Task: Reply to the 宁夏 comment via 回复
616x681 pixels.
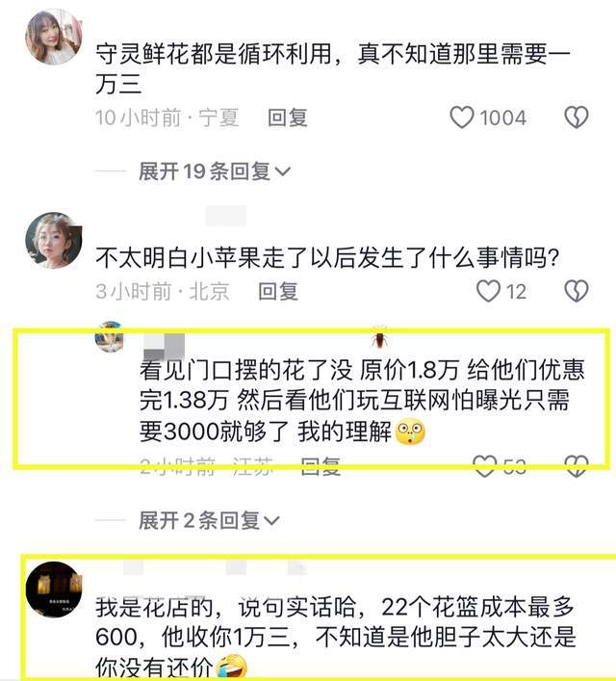Action: click(x=288, y=118)
